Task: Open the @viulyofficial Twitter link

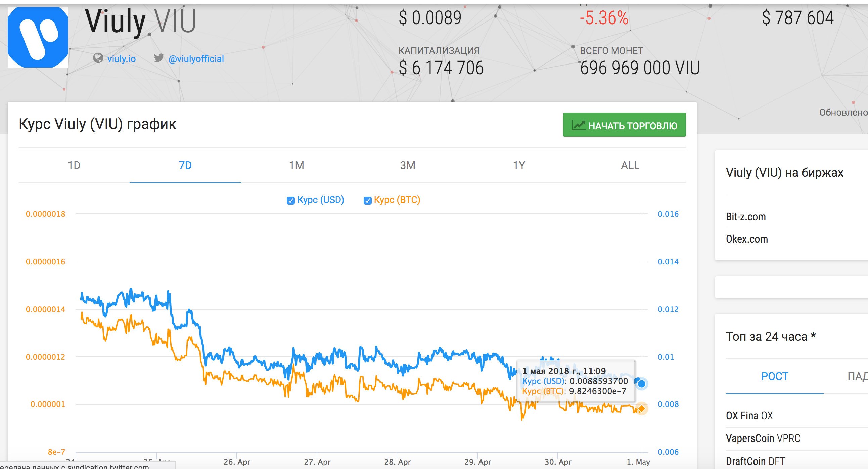Action: pos(196,59)
